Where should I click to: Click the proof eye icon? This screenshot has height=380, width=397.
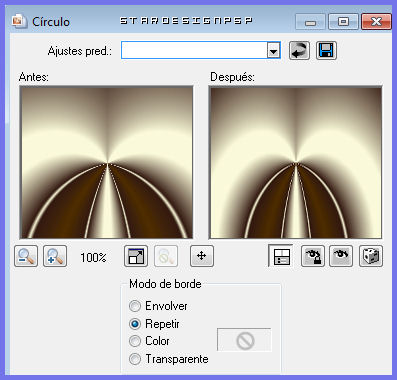click(x=341, y=256)
